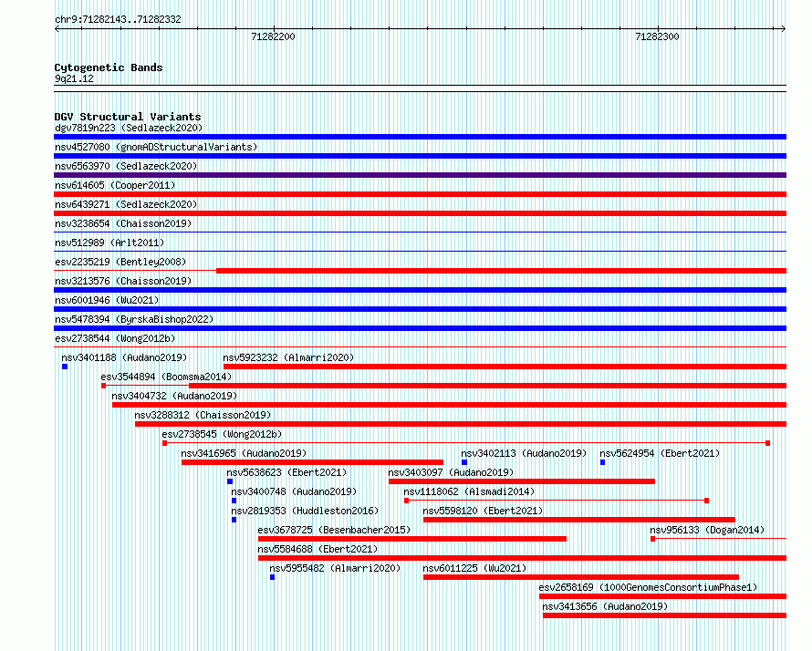Viewport: 812px width, 651px height.
Task: Click the red start marker of esv3544894
Action: (x=104, y=386)
